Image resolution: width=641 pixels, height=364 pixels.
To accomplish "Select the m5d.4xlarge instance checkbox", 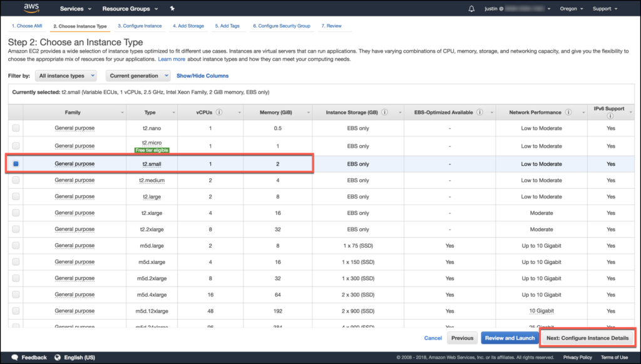I will point(16,295).
